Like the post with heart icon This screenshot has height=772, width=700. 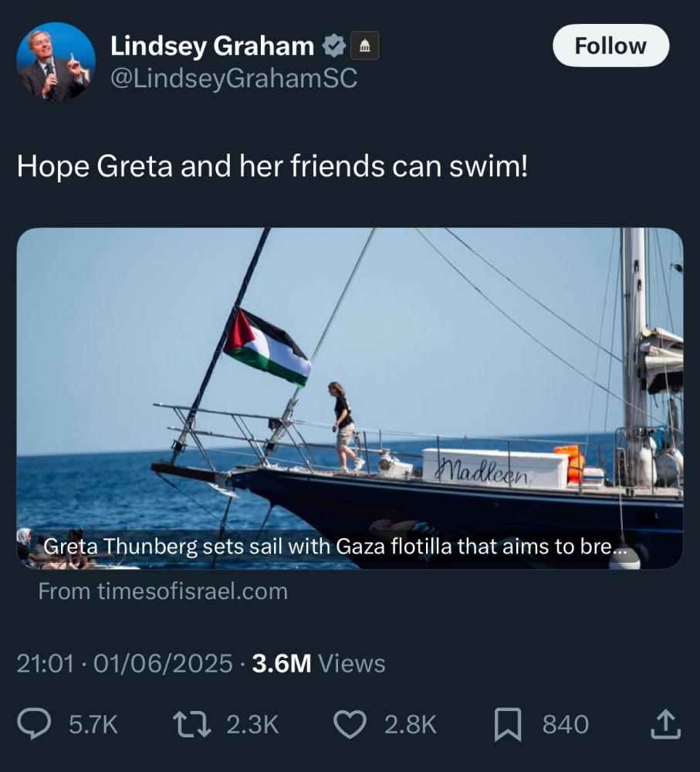click(x=350, y=724)
